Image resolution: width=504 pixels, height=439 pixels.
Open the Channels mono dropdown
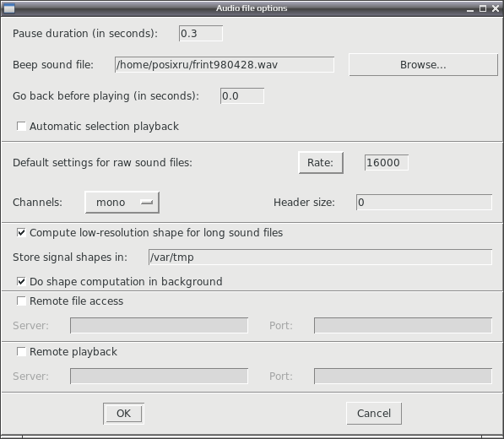point(122,202)
